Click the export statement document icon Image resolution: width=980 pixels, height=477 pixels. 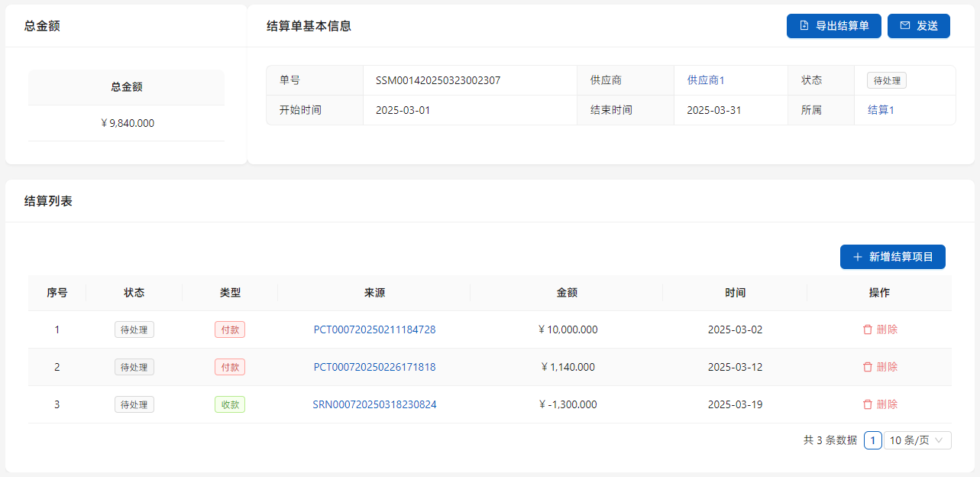pyautogui.click(x=804, y=26)
